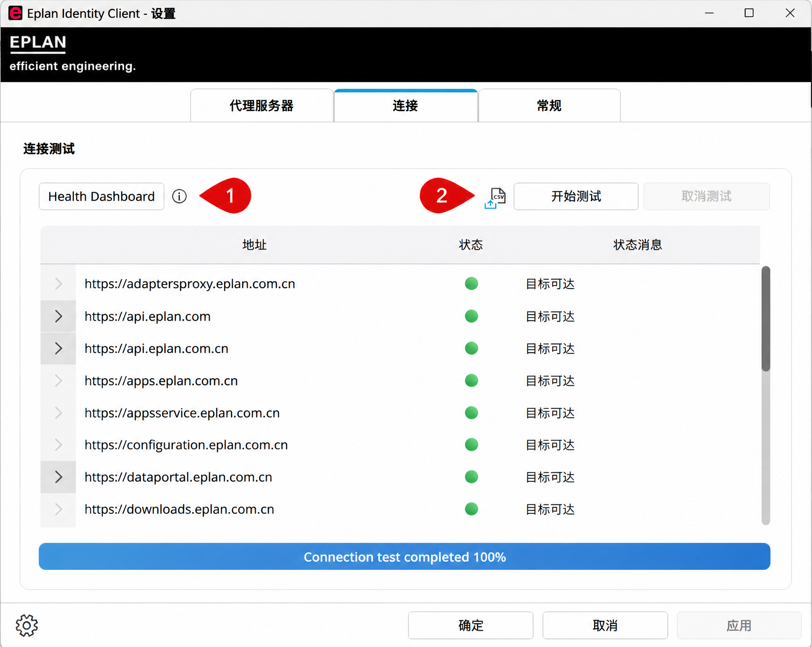
Task: Select https://api.eplan.com.cn address text
Action: (156, 348)
